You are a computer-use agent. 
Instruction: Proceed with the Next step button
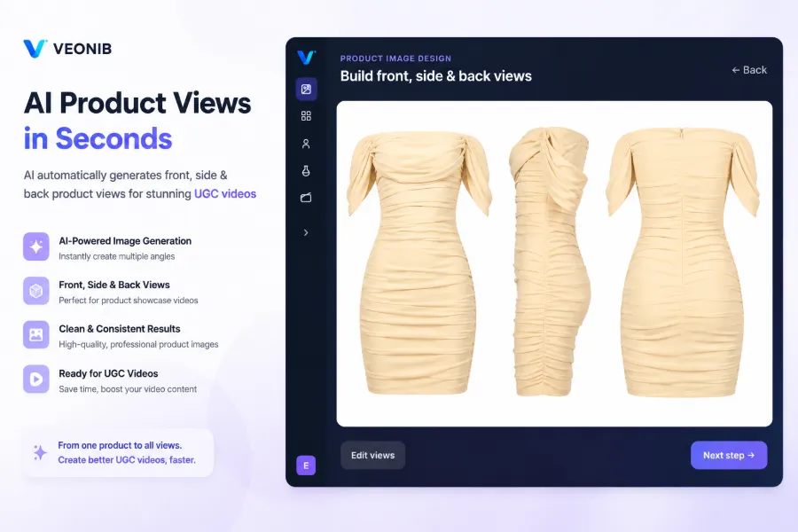[729, 455]
